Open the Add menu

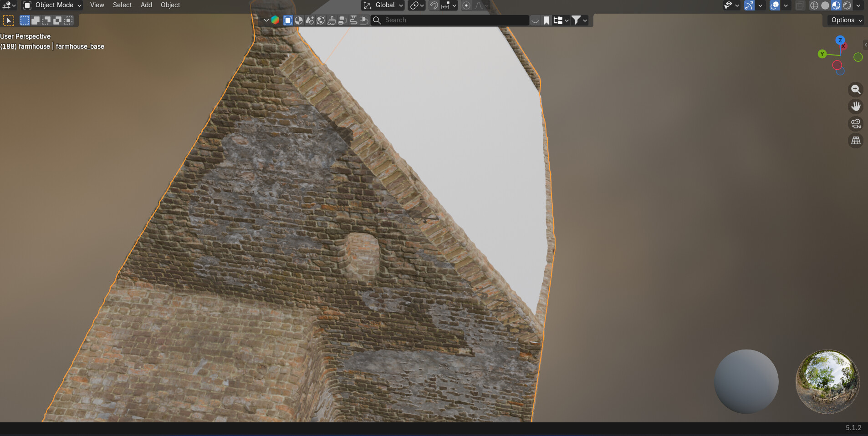click(146, 5)
